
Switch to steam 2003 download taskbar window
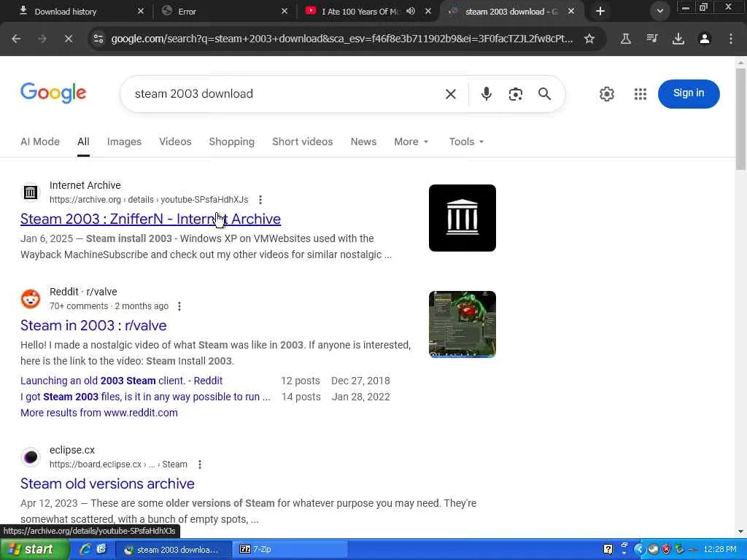click(174, 549)
